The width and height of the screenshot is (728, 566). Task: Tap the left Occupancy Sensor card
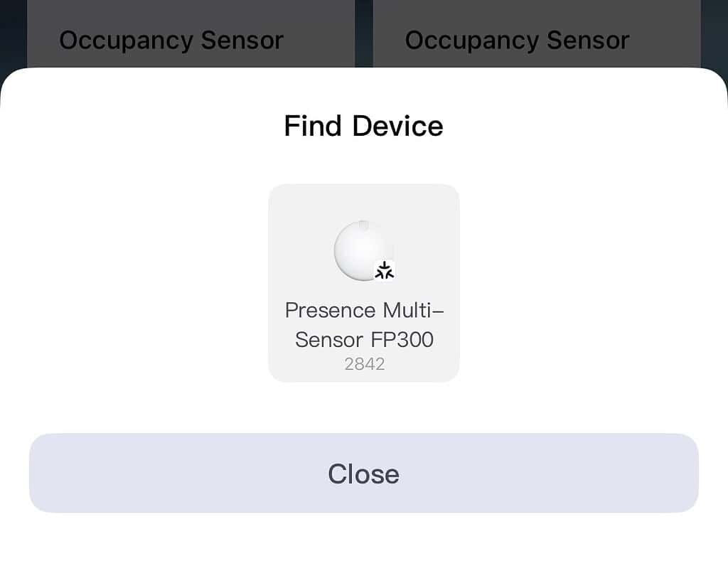point(191,34)
